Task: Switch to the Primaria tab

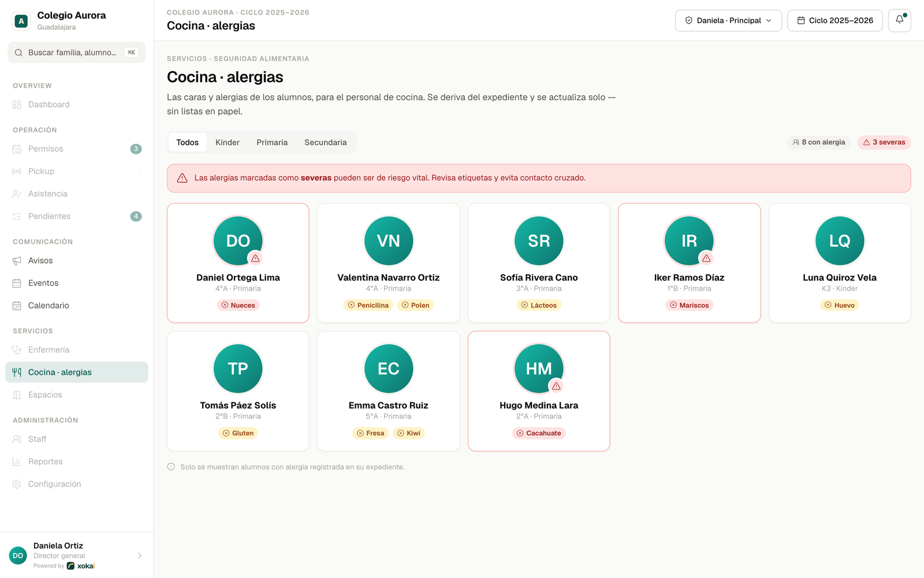Action: click(272, 142)
